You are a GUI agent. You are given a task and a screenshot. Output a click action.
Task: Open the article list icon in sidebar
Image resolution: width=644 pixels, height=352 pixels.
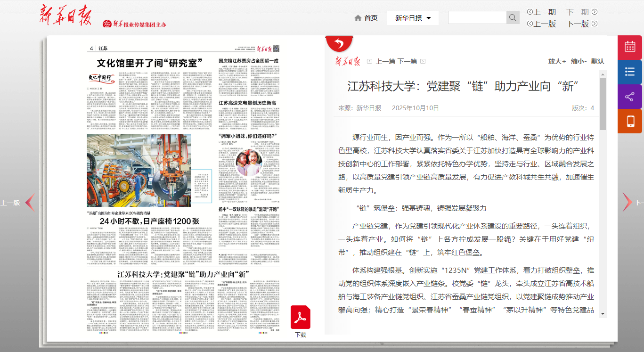[x=630, y=72]
